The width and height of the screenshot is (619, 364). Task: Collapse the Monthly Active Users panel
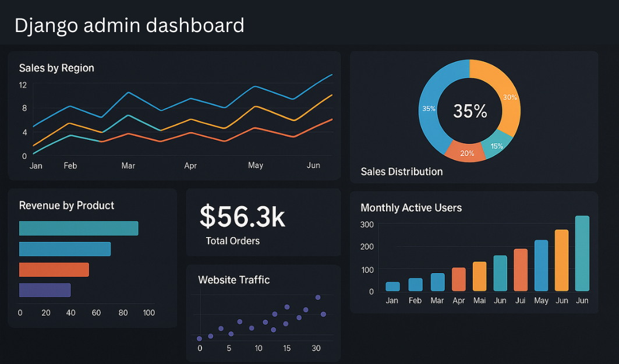[x=411, y=207]
